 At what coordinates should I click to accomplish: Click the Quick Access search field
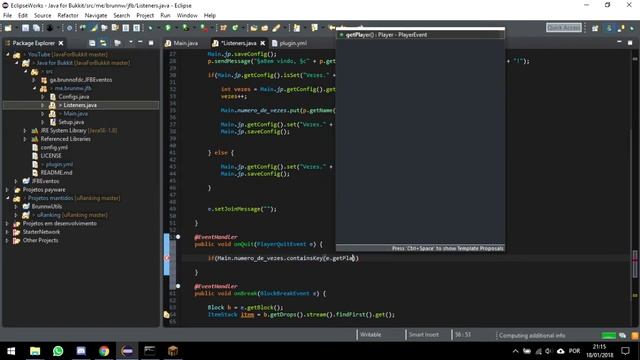pos(564,27)
